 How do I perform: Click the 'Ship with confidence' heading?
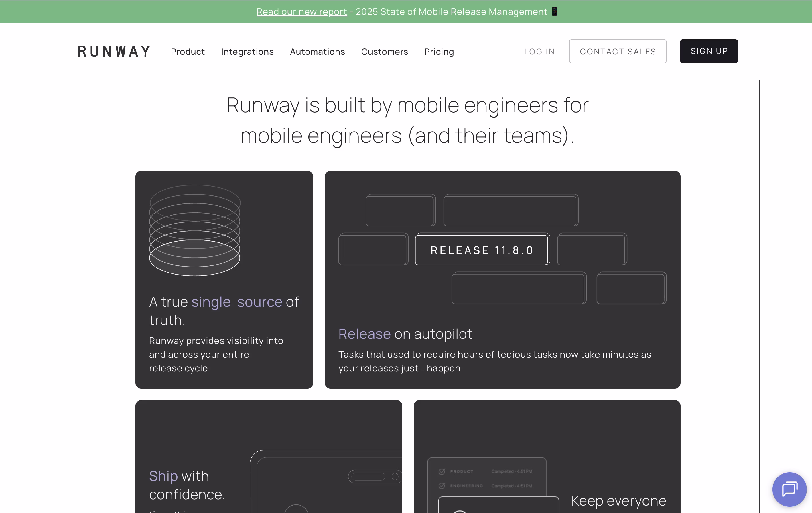point(187,485)
